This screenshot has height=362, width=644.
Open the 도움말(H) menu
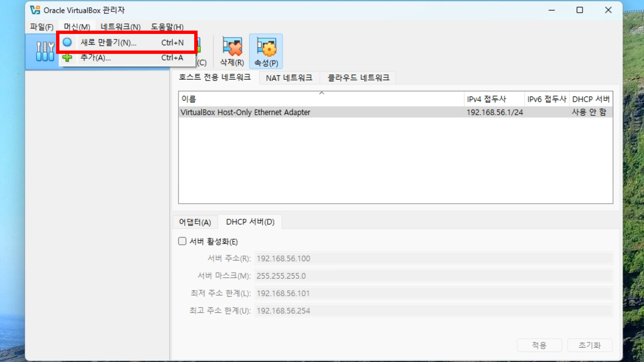pyautogui.click(x=167, y=27)
